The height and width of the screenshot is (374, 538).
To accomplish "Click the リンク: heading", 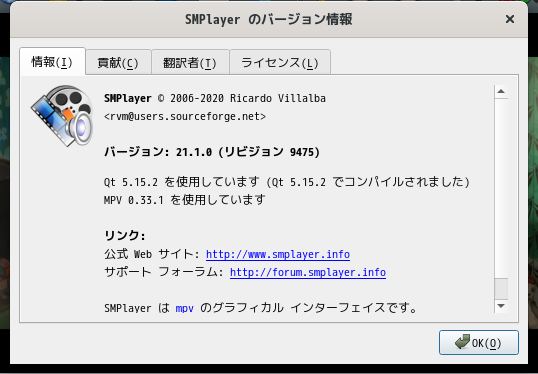I will [x=125, y=236].
